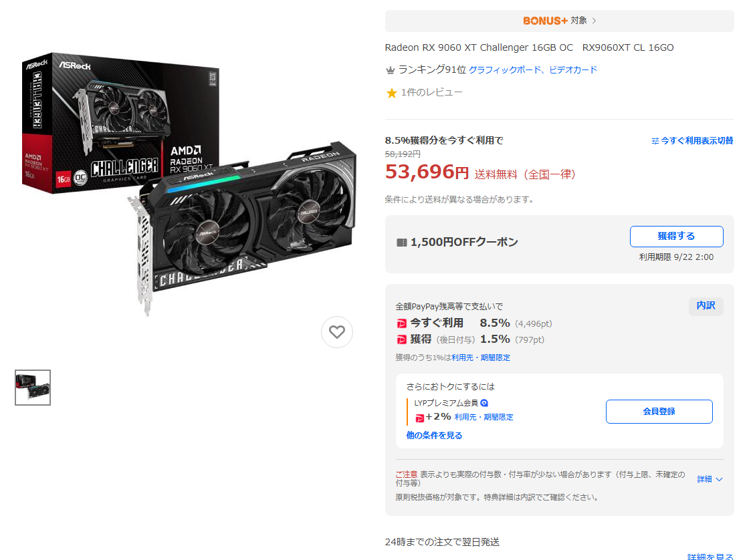
Task: Open グラフィックボード、ビデオカード category link
Action: [x=532, y=70]
